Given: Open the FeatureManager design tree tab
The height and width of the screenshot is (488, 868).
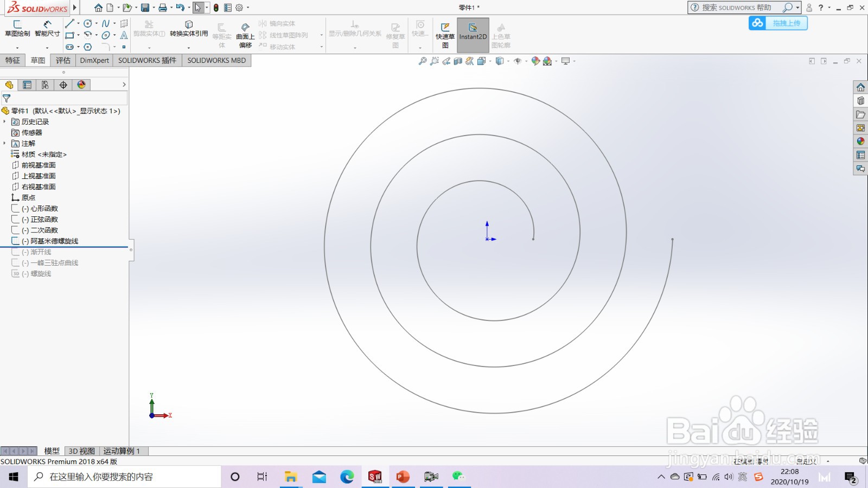Looking at the screenshot, I should [x=9, y=85].
